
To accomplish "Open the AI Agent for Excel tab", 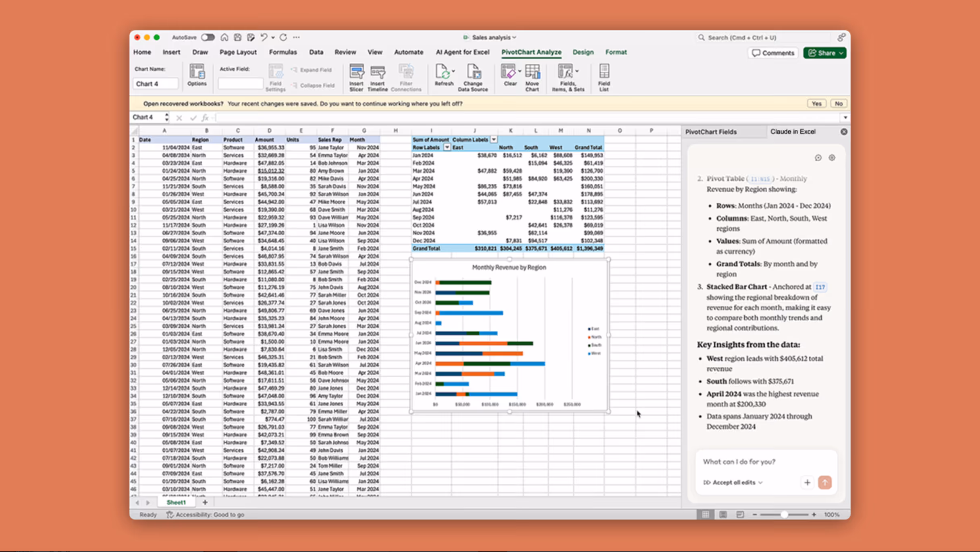I will [x=462, y=52].
